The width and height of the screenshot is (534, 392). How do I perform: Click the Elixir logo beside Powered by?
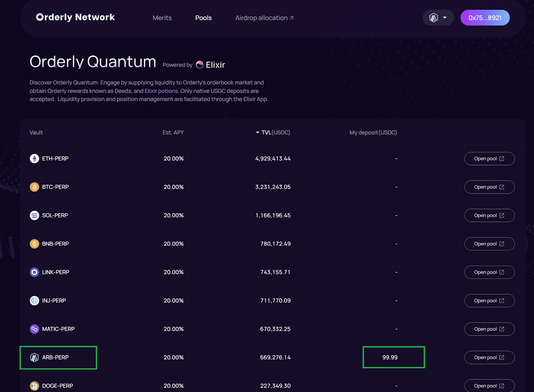[211, 65]
